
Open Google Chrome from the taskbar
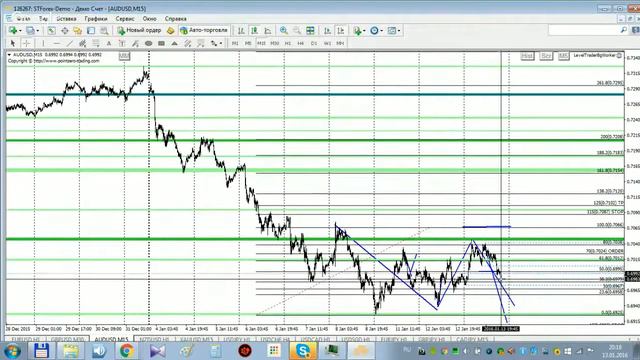click(127, 351)
